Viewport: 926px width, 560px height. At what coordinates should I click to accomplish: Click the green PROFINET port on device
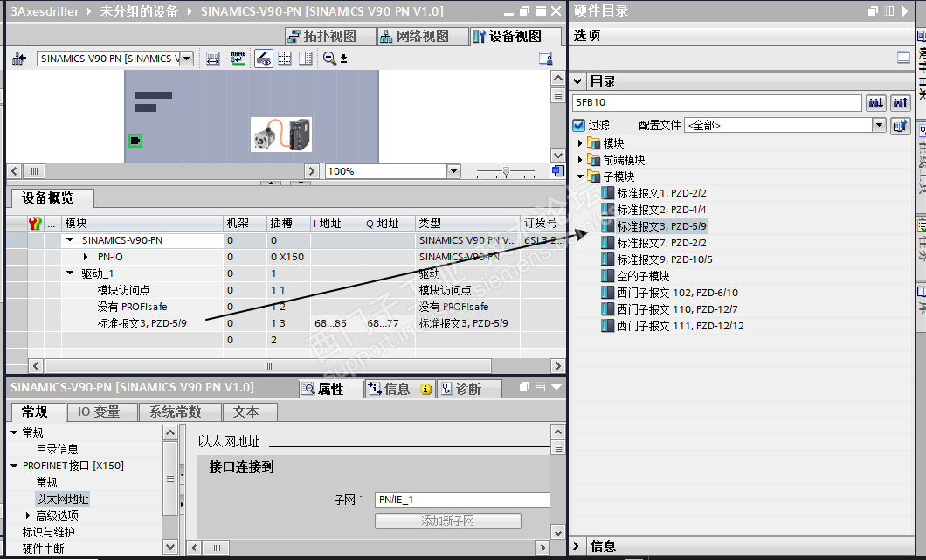tap(135, 141)
